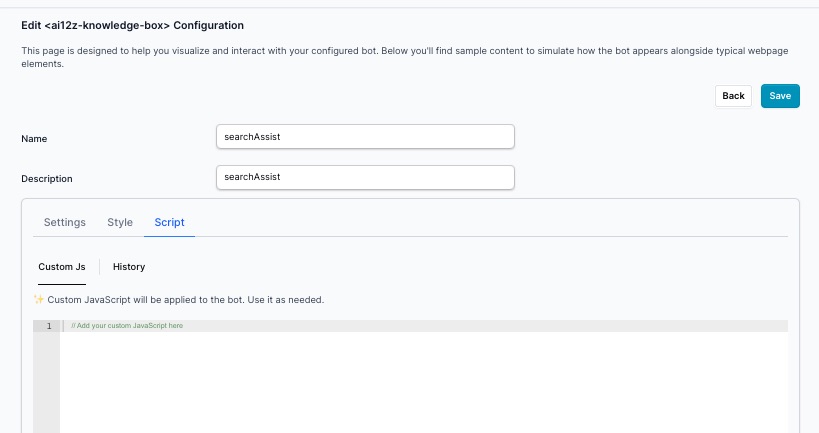
Task: Click the Name field label
Action: tap(34, 138)
